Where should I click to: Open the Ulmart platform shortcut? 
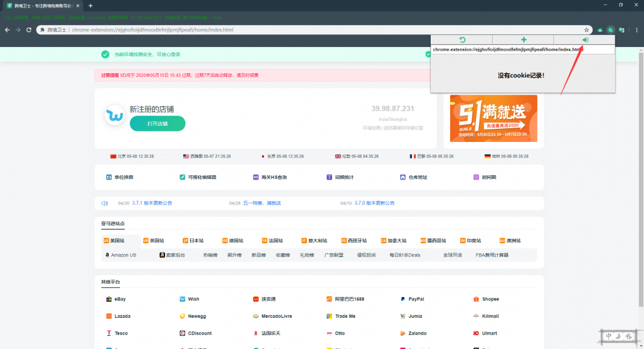pyautogui.click(x=485, y=333)
